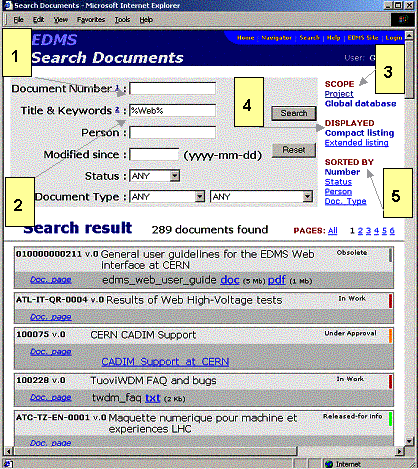Sort results by Person
This screenshot has width=418, height=469.
[338, 192]
